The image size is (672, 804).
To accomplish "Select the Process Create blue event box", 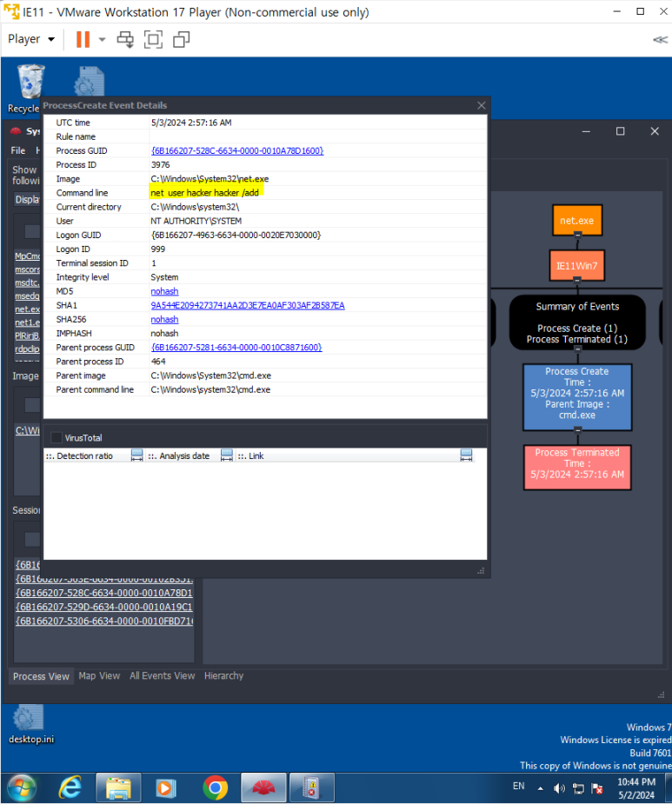I will (x=577, y=397).
